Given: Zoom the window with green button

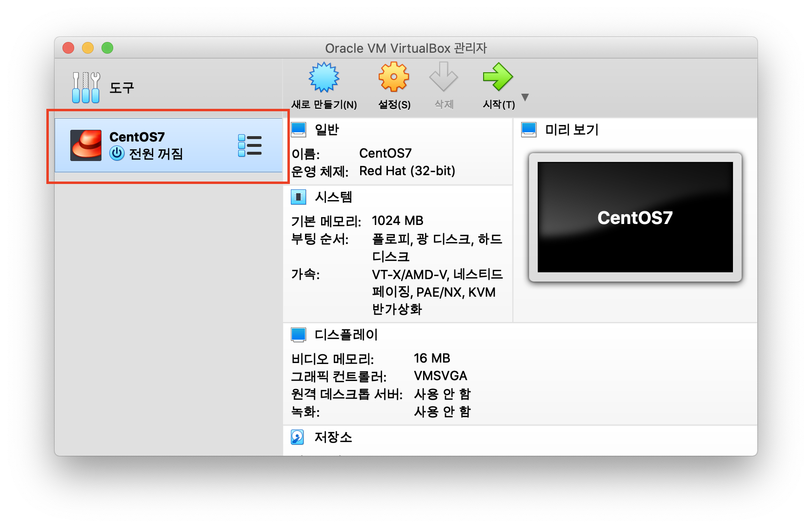Looking at the screenshot, I should (107, 48).
